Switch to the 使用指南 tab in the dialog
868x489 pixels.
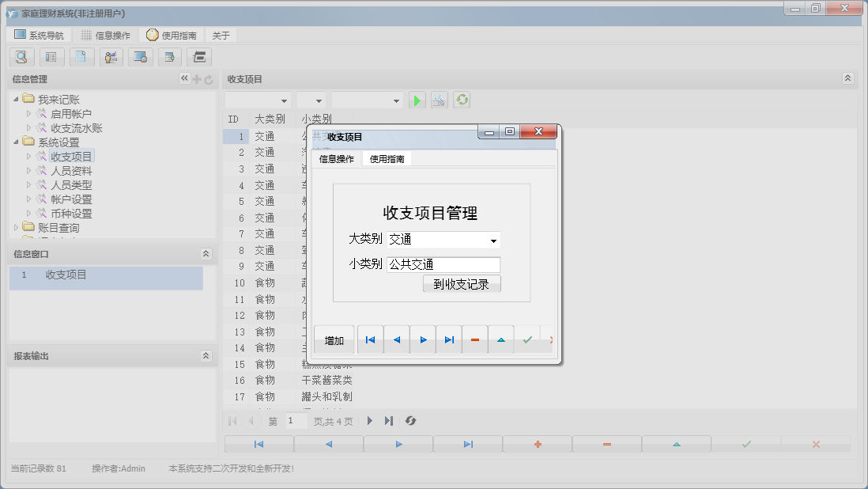coord(385,157)
